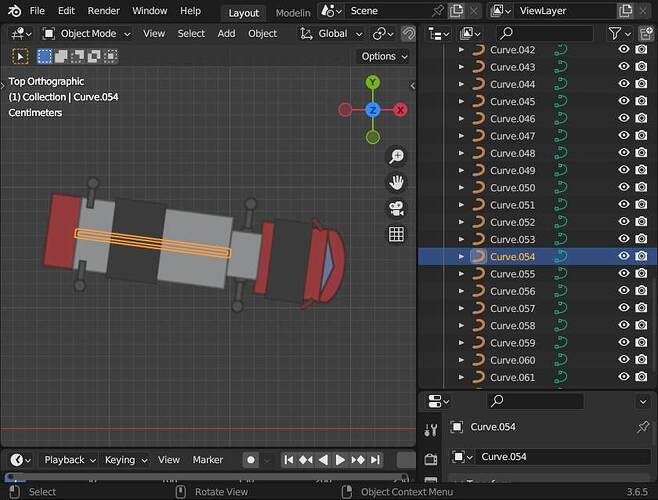The height and width of the screenshot is (500, 658).
Task: Toggle the camera view icon
Action: tap(396, 208)
